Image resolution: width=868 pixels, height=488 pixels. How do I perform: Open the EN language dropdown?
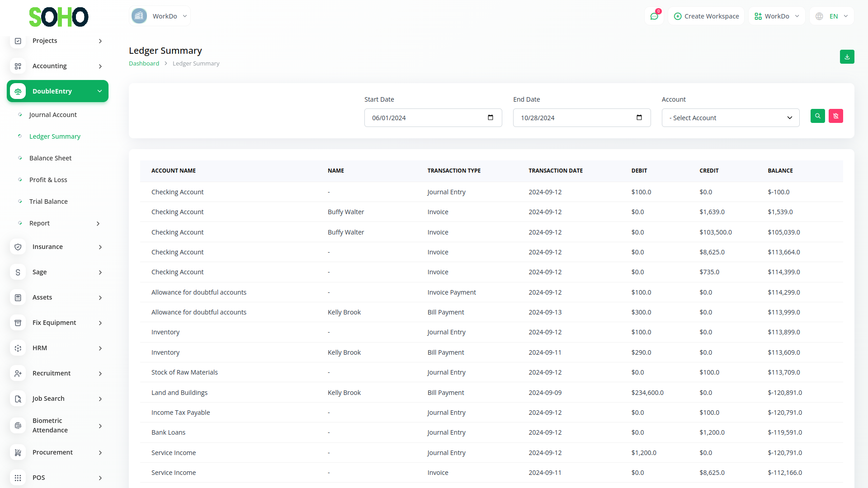832,16
